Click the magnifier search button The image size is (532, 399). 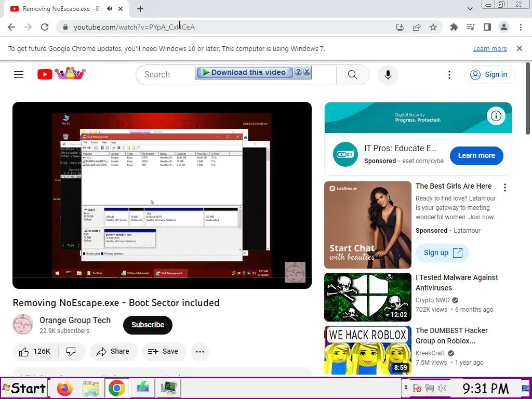pyautogui.click(x=353, y=75)
